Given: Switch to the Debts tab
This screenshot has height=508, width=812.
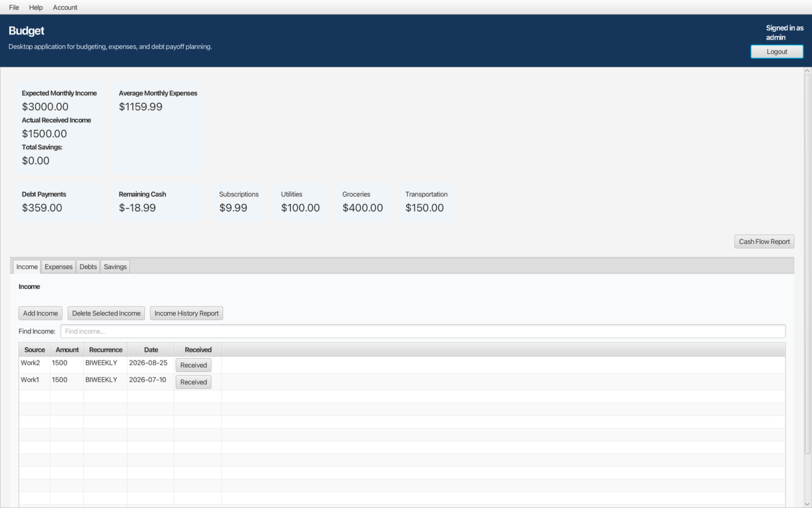Looking at the screenshot, I should coord(88,267).
